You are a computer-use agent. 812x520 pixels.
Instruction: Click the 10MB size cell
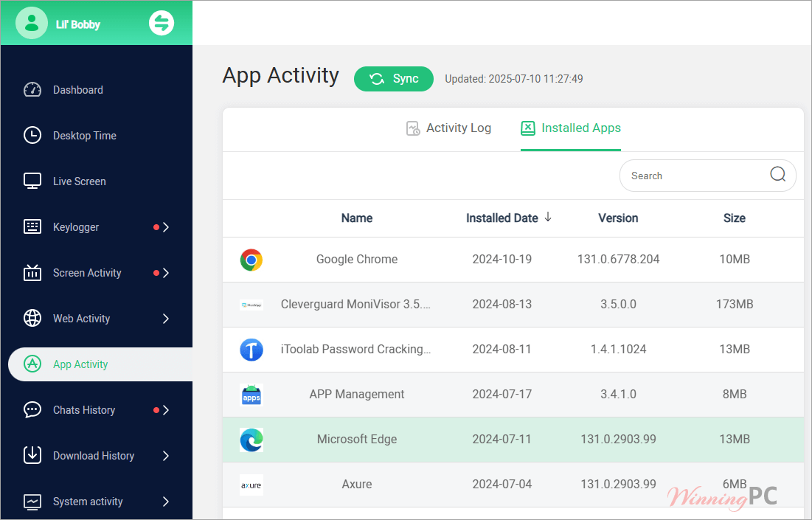click(735, 259)
